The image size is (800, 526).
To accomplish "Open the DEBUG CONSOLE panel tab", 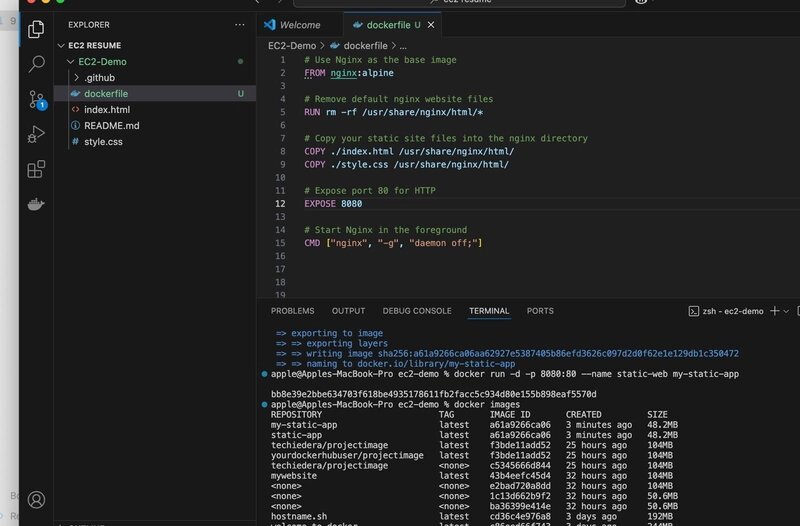I will click(417, 311).
